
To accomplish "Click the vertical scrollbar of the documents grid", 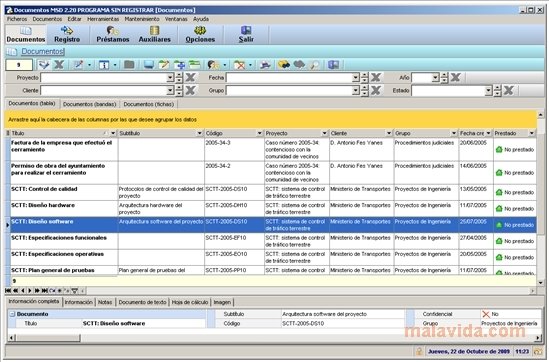I will [x=541, y=200].
